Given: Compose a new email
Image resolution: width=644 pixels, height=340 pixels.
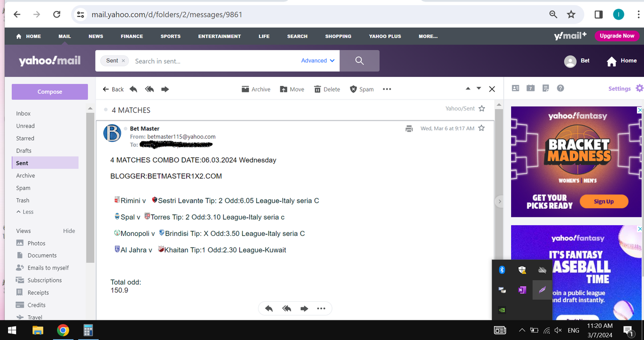Looking at the screenshot, I should [x=50, y=92].
